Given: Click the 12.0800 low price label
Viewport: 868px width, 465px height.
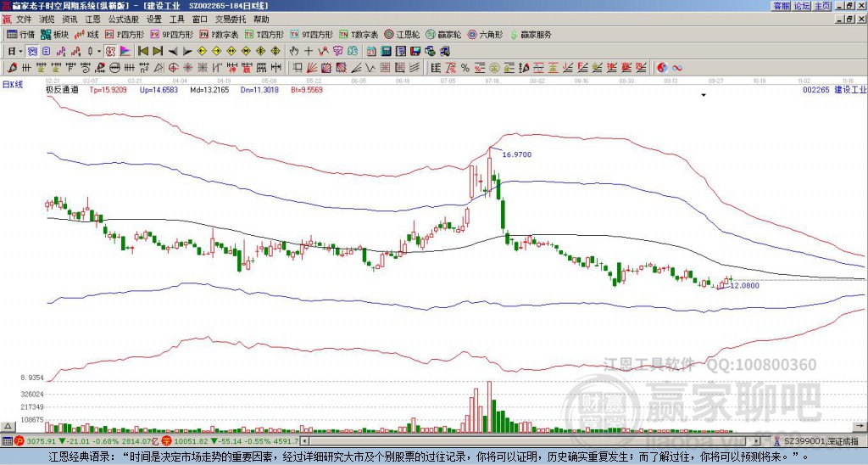Looking at the screenshot, I should click(744, 285).
